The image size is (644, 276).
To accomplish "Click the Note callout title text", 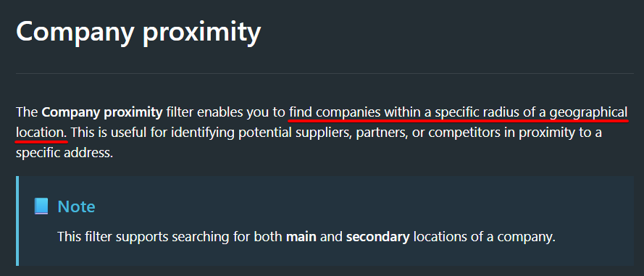I will [x=76, y=206].
